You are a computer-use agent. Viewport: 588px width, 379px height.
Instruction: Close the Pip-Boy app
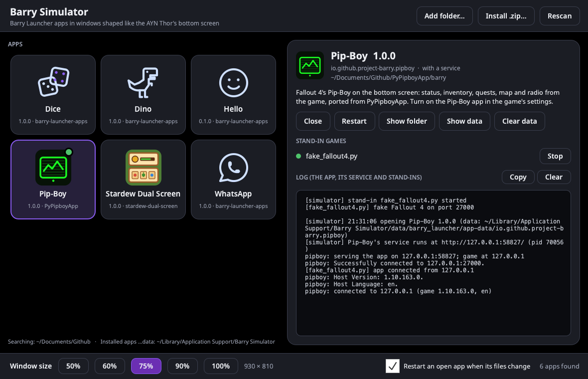313,121
